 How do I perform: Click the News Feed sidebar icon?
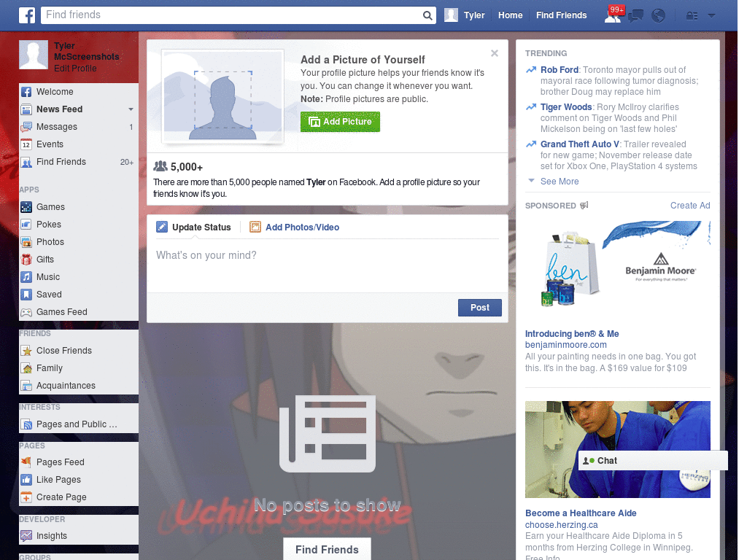point(26,109)
